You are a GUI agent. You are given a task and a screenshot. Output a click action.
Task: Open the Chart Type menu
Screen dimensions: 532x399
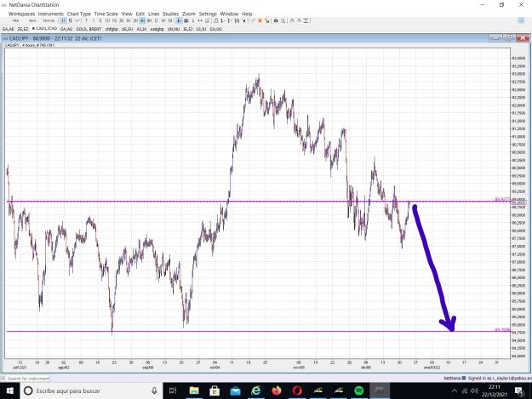point(78,14)
